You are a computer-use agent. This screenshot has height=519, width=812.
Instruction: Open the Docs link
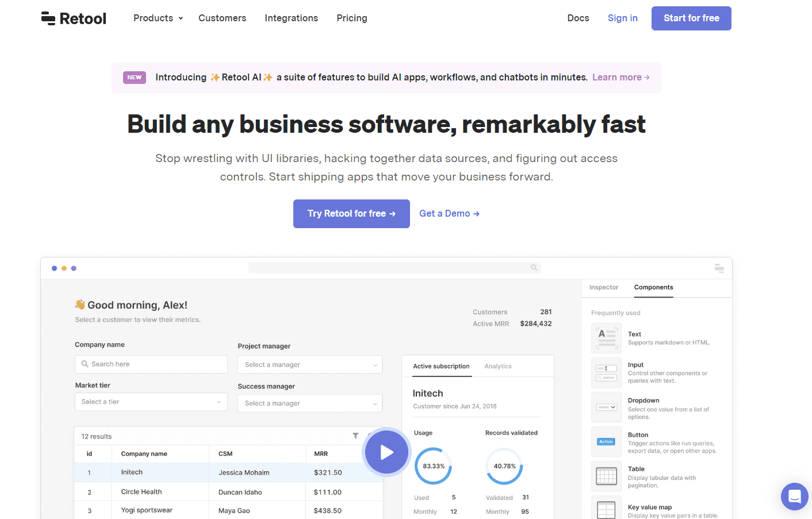pos(578,18)
